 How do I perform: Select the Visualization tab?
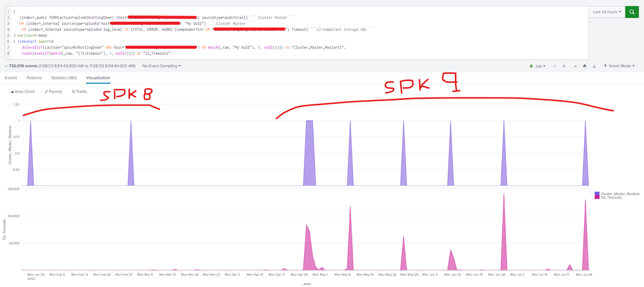(x=99, y=77)
